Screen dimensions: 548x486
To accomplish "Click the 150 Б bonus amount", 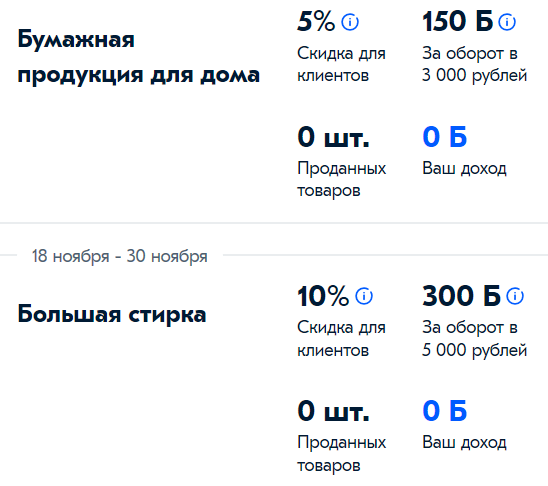I will tap(457, 22).
